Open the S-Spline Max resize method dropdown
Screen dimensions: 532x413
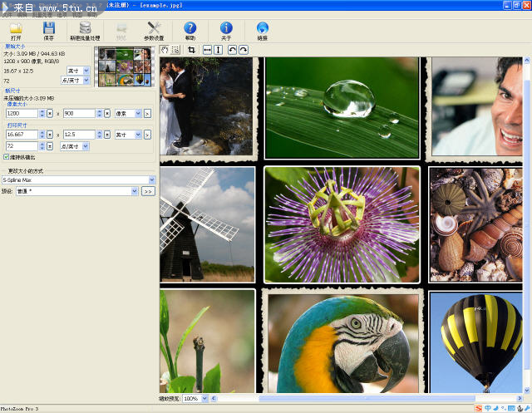coord(151,179)
